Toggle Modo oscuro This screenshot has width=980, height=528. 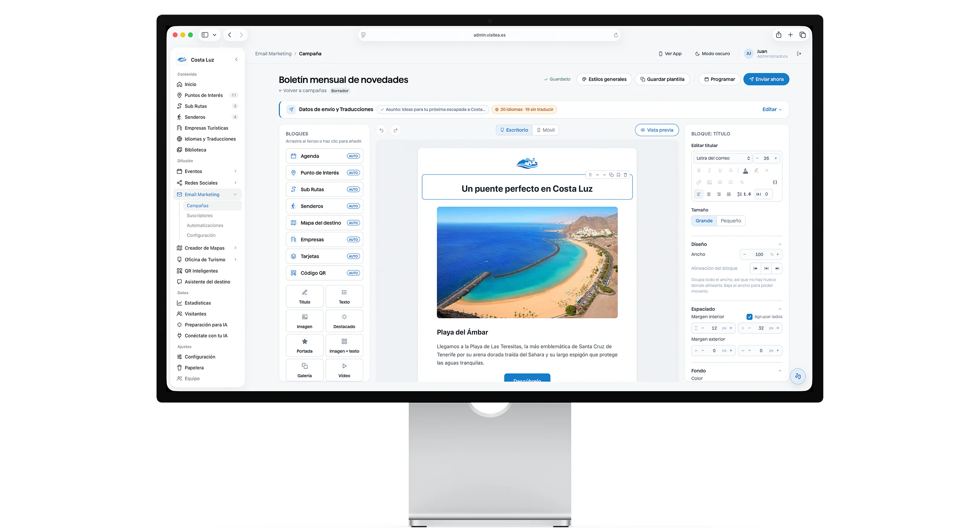[x=712, y=54]
